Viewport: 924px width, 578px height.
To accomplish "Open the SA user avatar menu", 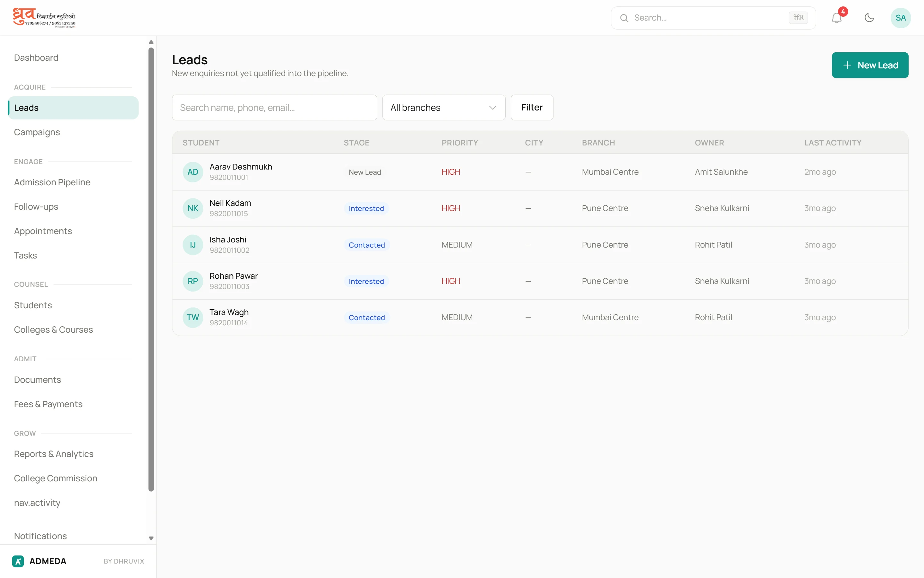I will point(900,18).
